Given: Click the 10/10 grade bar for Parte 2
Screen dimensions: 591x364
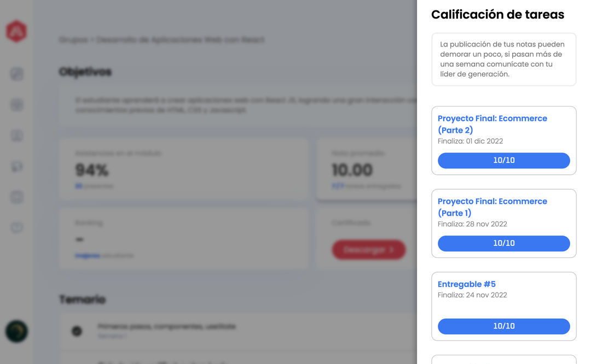Looking at the screenshot, I should [503, 161].
